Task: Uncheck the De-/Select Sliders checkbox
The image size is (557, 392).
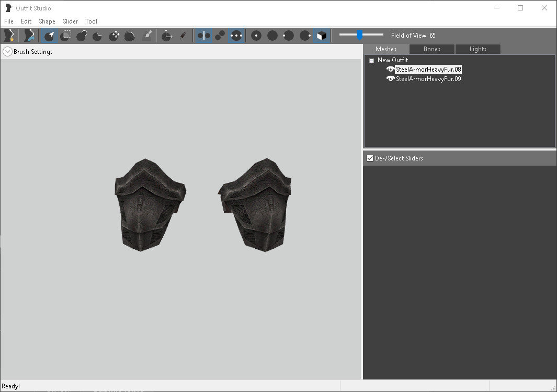Action: click(x=370, y=158)
